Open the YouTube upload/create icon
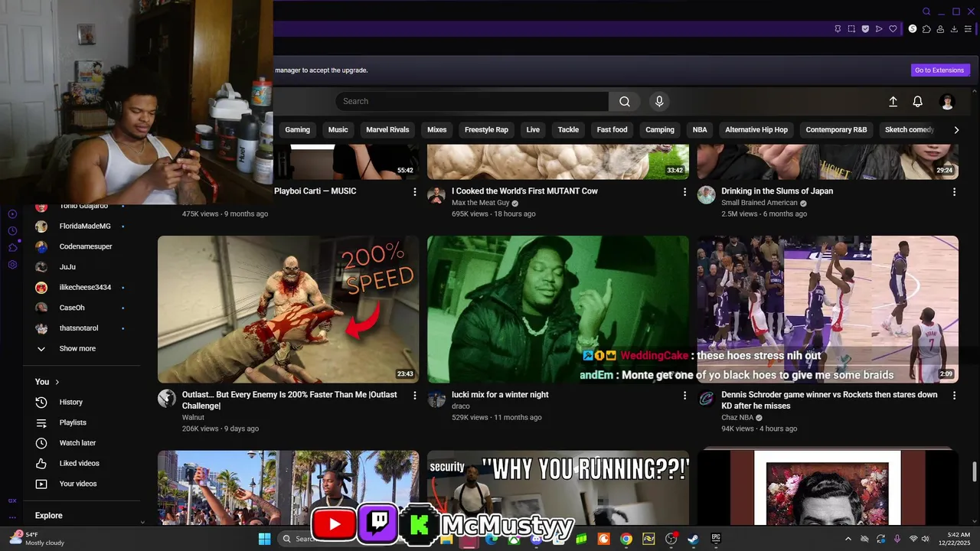This screenshot has width=980, height=551. [893, 101]
